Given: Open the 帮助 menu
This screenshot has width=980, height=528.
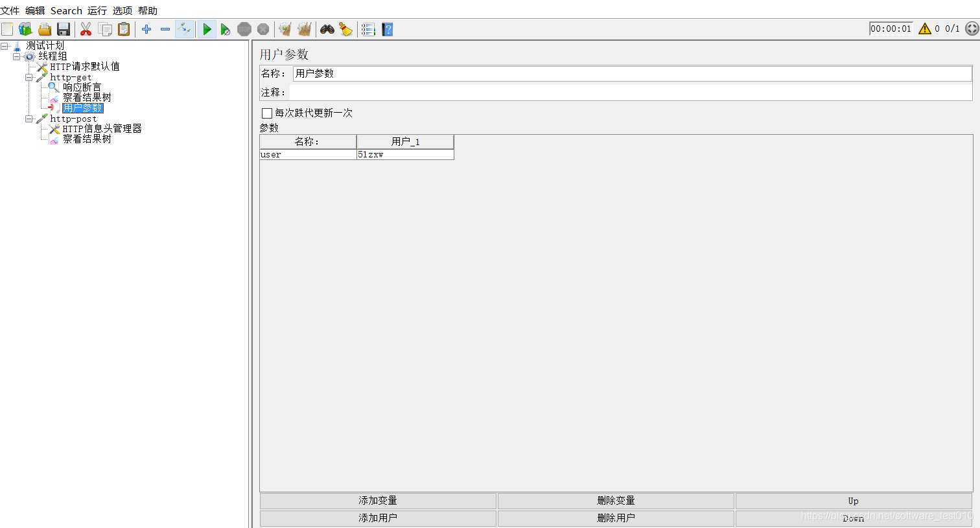Looking at the screenshot, I should pyautogui.click(x=148, y=10).
